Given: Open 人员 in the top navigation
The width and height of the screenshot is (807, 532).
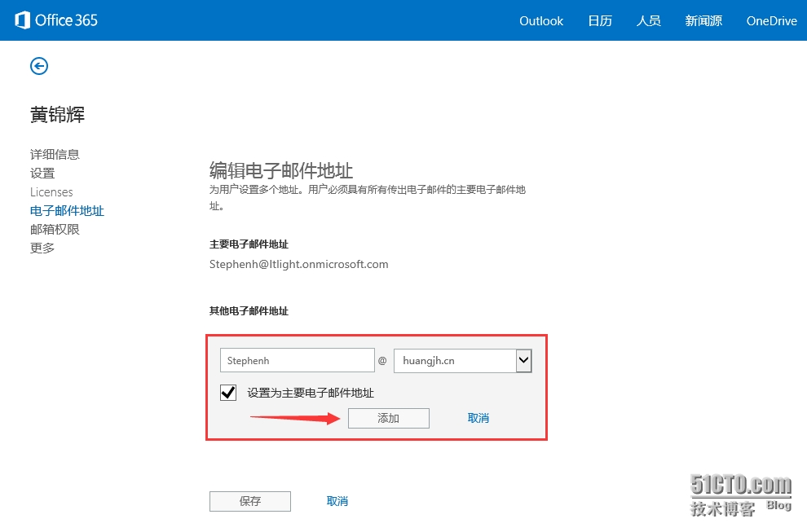Looking at the screenshot, I should [x=649, y=21].
